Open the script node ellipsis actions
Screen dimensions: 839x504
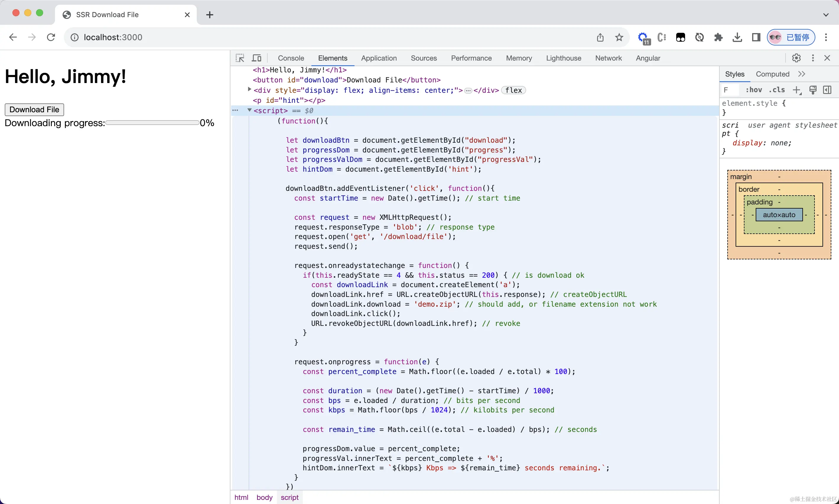(x=235, y=110)
